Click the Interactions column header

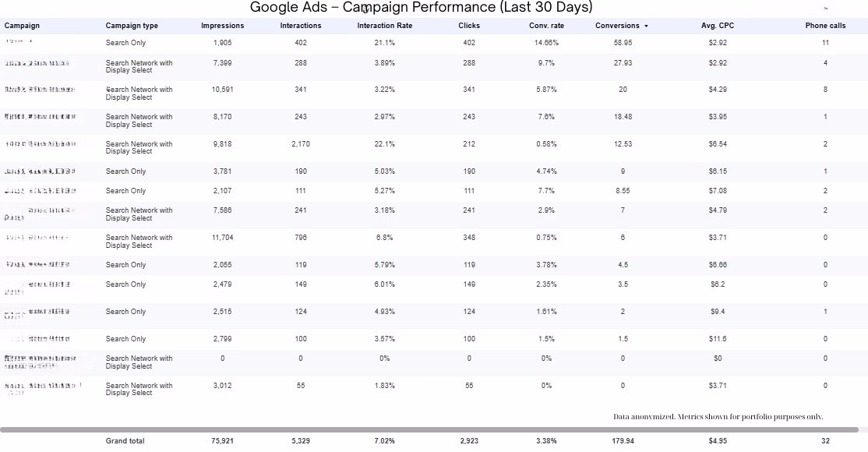300,26
